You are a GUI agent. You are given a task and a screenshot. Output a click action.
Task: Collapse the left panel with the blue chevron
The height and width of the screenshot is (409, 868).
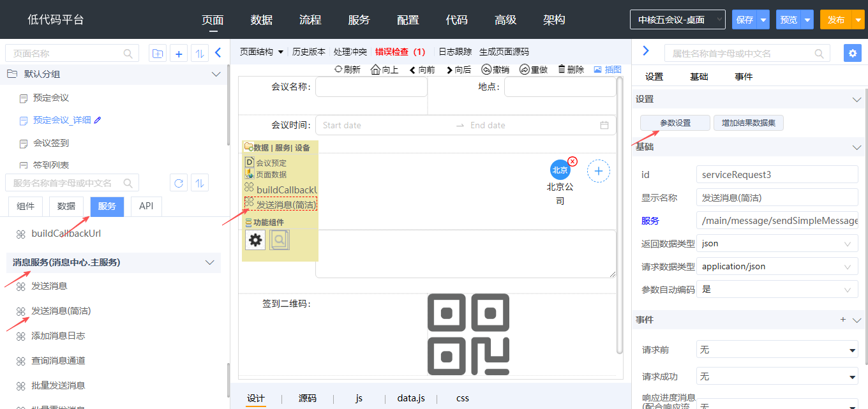click(x=218, y=53)
